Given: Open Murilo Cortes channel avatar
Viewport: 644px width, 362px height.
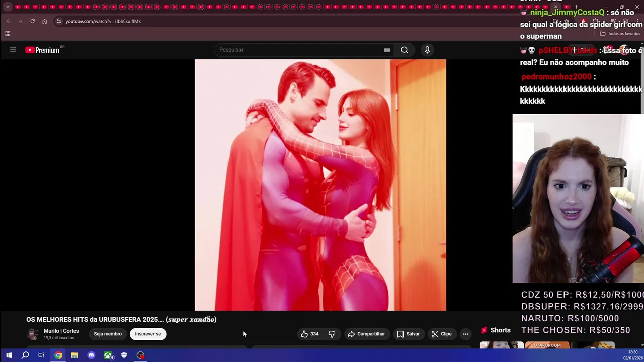Looking at the screenshot, I should tap(33, 334).
